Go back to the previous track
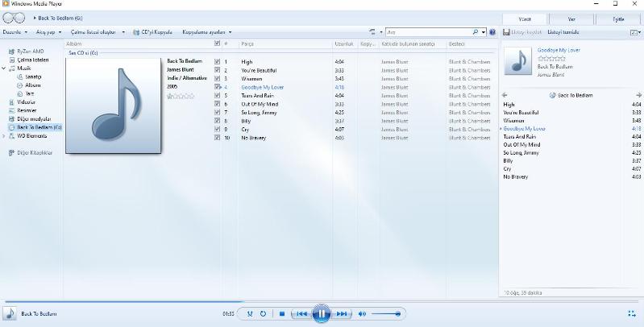 coord(300,313)
